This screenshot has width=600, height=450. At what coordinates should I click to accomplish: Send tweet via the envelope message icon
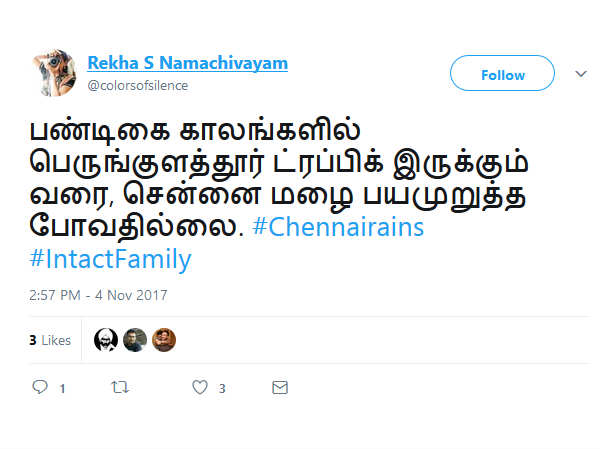(280, 387)
